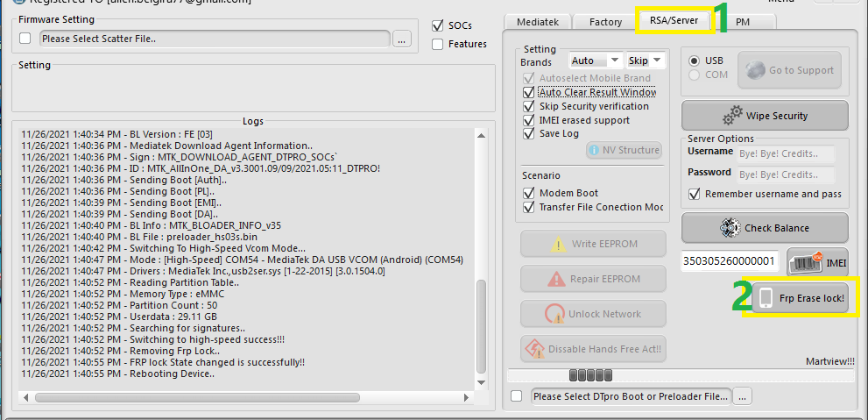868x420 pixels.
Task: Click the progress bar below Martview
Action: click(x=681, y=375)
